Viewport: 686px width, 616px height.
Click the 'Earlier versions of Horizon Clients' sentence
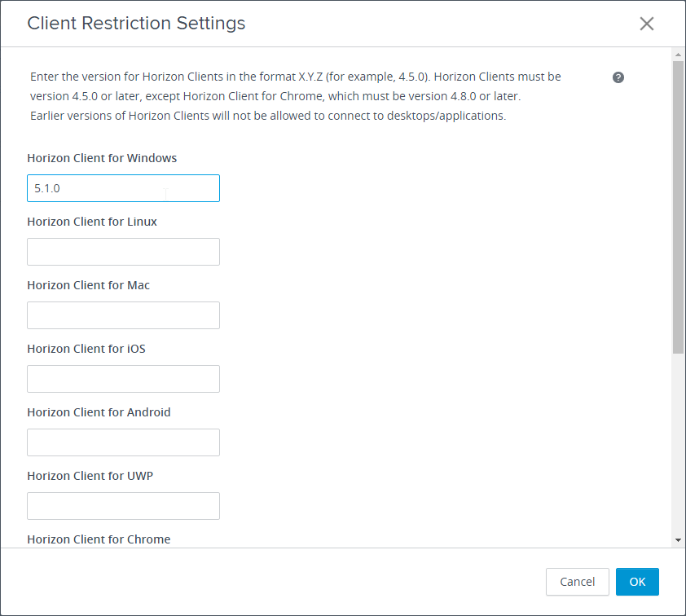coord(268,116)
